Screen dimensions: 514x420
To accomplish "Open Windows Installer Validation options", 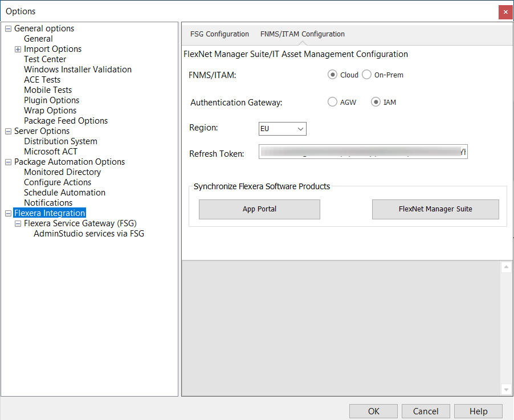I will (77, 70).
